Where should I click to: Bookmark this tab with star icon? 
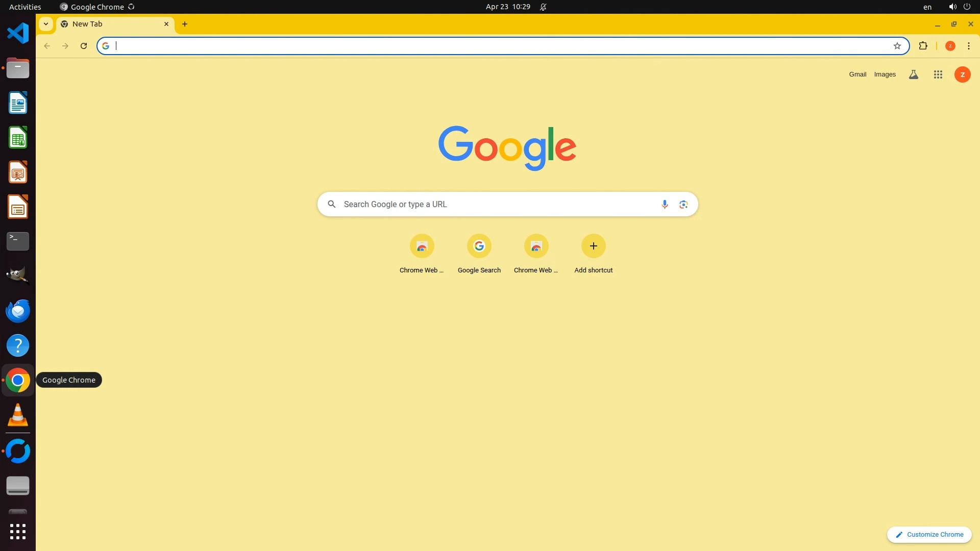(897, 46)
